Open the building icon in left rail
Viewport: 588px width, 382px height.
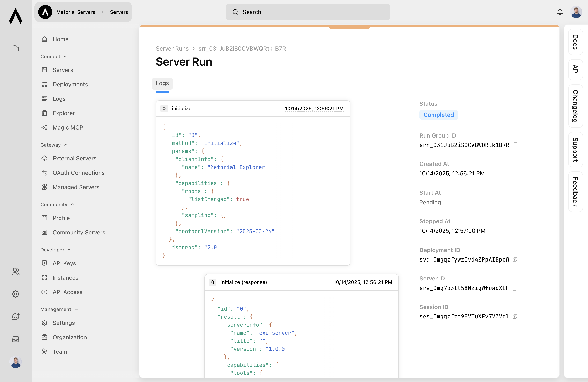16,48
